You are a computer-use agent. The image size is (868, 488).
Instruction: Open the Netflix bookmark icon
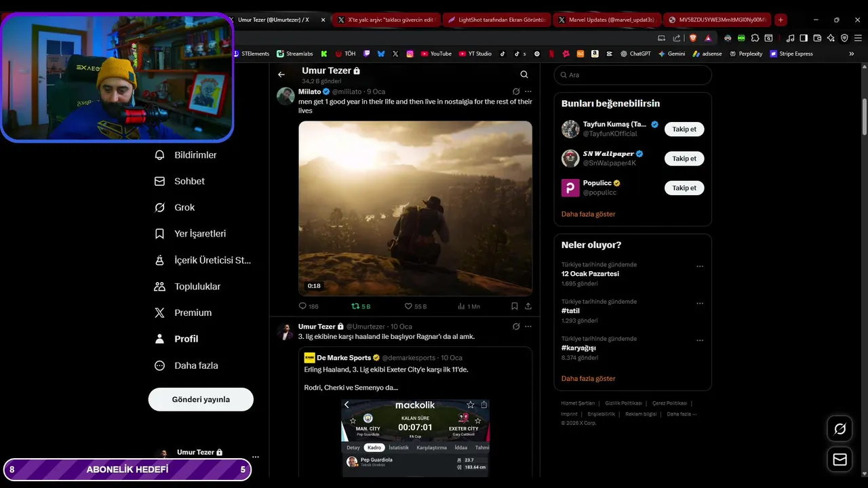coord(551,54)
